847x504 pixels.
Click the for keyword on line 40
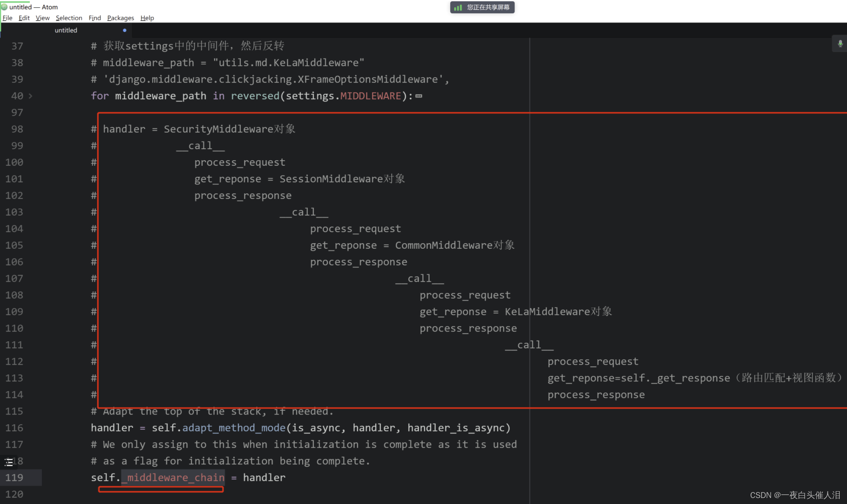100,96
